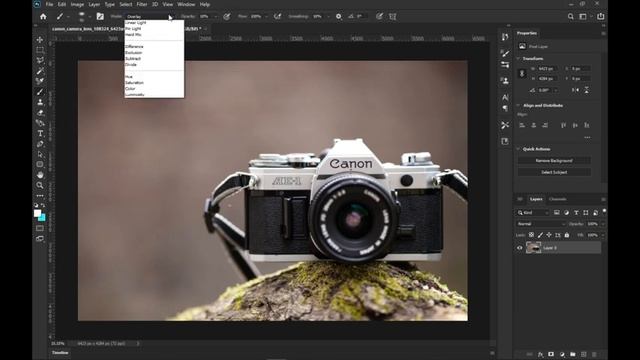Click Align left edges icon
This screenshot has height=360, width=640.
(522, 125)
